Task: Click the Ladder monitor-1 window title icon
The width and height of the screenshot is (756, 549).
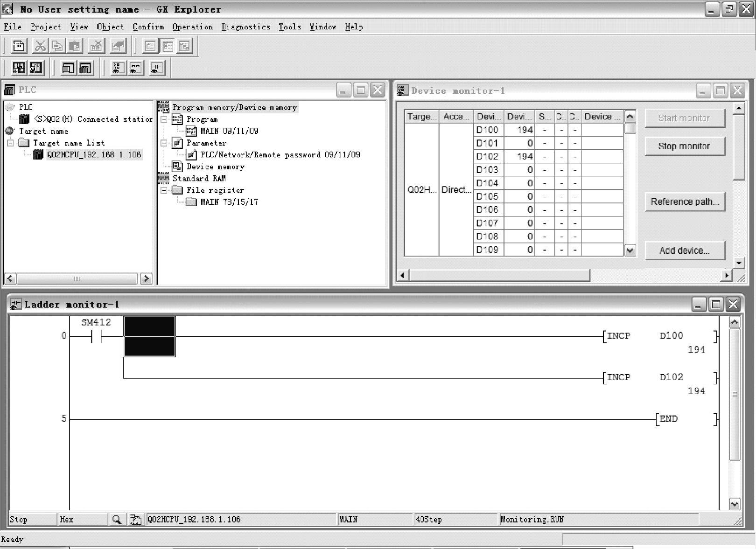Action: click(x=16, y=305)
